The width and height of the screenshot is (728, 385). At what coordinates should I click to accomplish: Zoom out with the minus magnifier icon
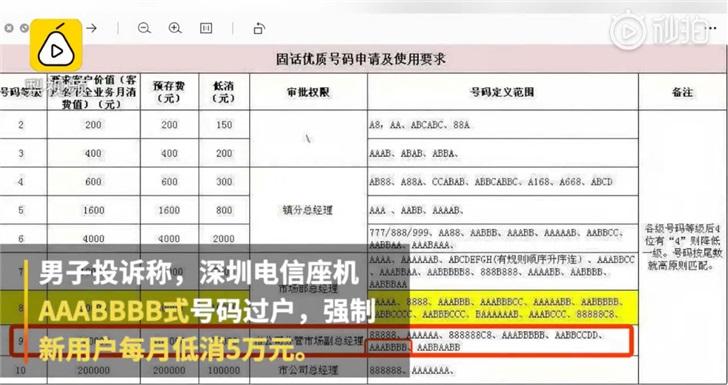(144, 28)
